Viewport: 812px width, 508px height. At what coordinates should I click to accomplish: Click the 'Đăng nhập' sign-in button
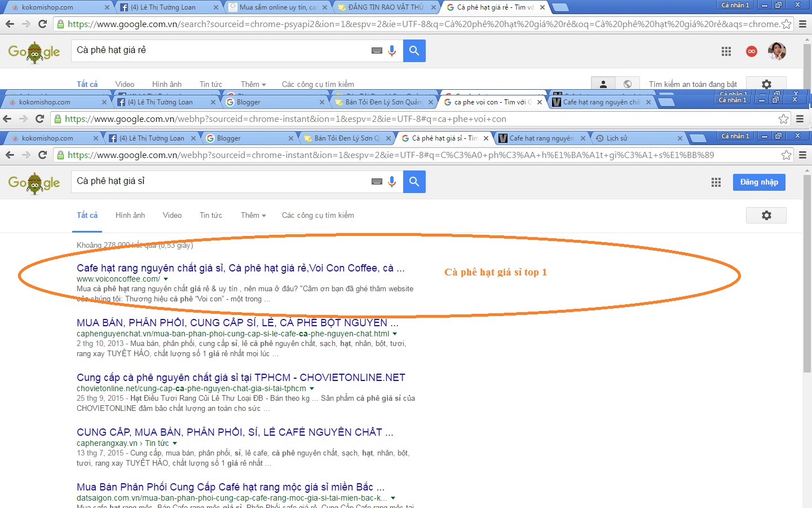coord(759,182)
